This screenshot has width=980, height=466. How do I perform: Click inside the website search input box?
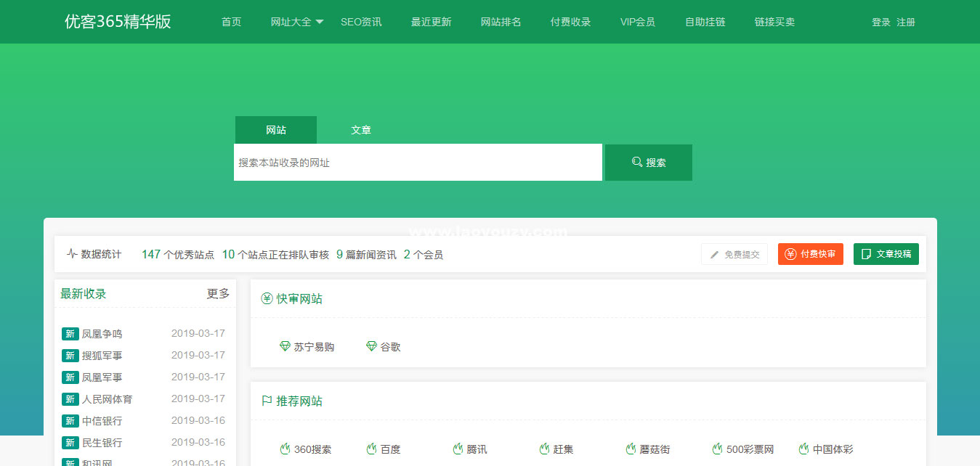[418, 162]
